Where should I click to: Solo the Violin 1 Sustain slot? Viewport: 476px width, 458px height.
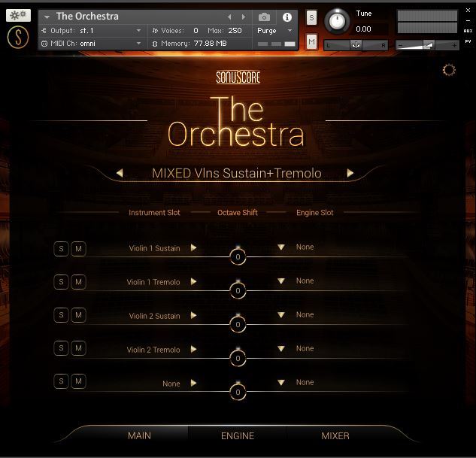pyautogui.click(x=61, y=249)
